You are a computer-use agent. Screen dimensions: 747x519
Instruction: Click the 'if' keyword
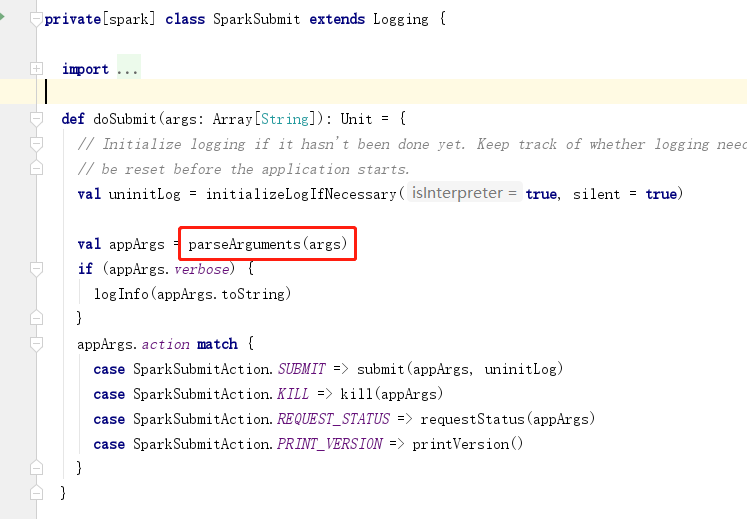click(85, 269)
